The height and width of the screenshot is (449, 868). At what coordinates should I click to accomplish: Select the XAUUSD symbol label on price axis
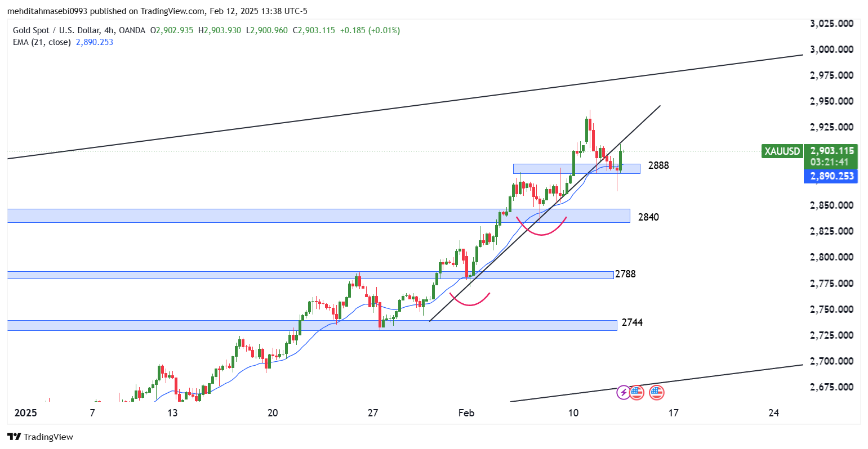coord(781,151)
